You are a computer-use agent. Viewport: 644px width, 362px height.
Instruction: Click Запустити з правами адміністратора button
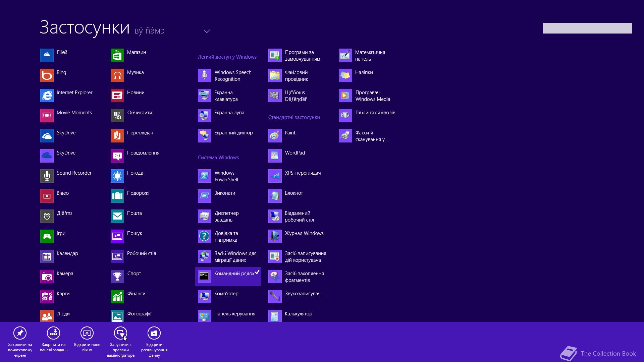click(121, 342)
